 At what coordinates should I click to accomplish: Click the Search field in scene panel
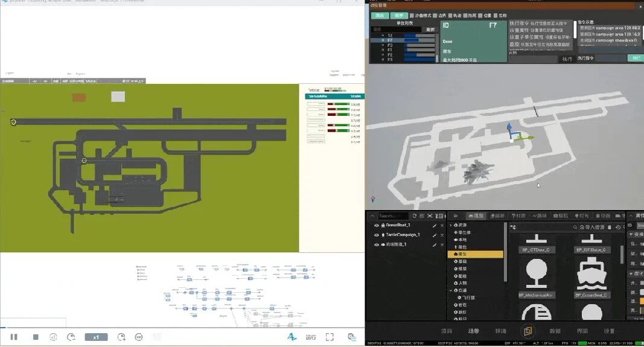coord(393,215)
